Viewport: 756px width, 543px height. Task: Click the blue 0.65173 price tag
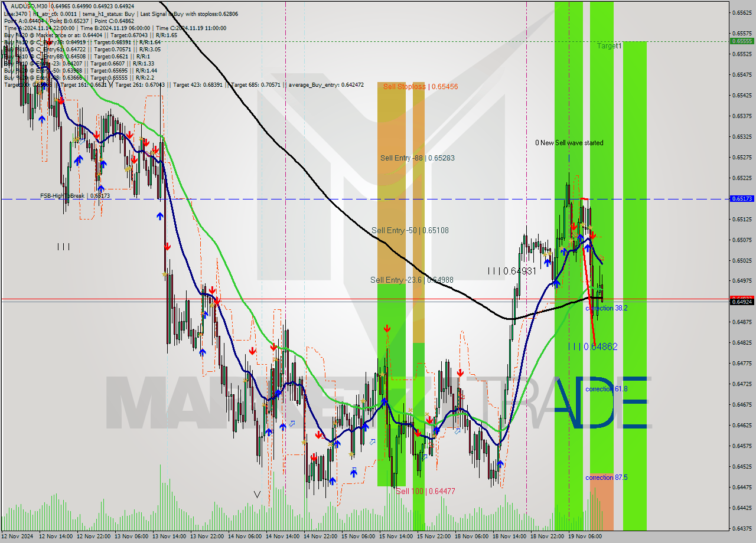tap(742, 199)
